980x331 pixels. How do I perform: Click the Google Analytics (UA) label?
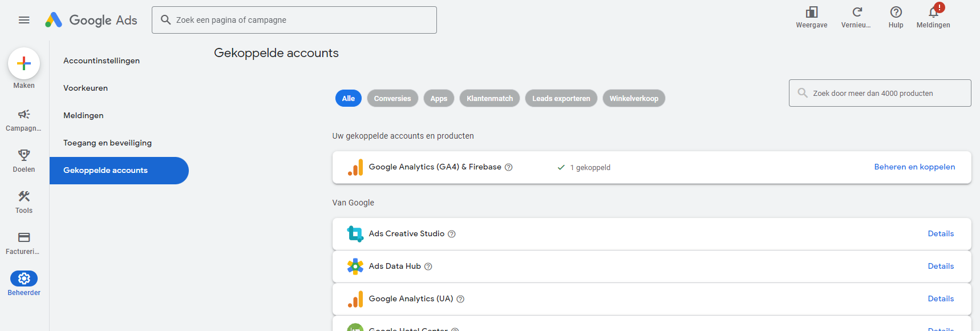point(411,299)
